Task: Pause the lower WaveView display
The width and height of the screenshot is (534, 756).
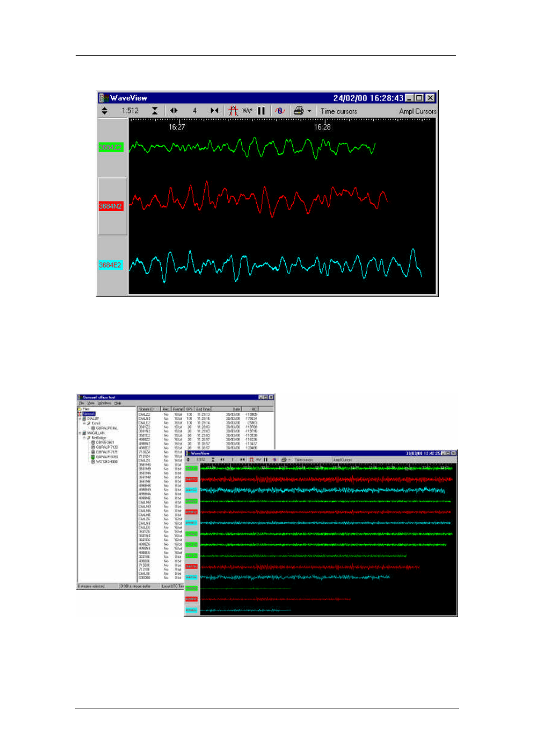Action: tap(265, 459)
